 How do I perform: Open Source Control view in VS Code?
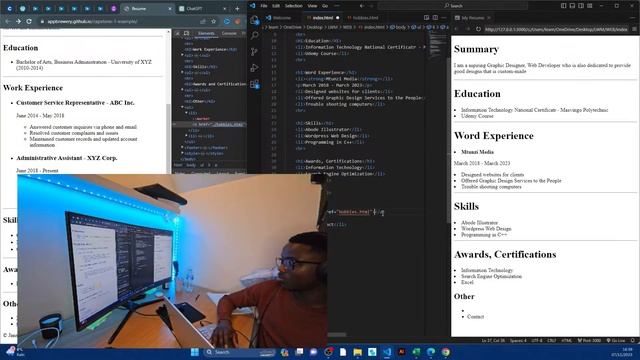coord(254,51)
